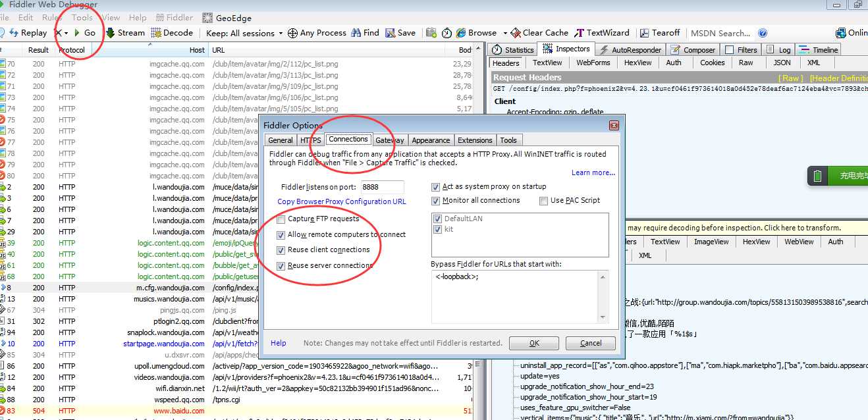Close the Fiddler Options dialog
Screen dimensions: 868x420
click(614, 125)
